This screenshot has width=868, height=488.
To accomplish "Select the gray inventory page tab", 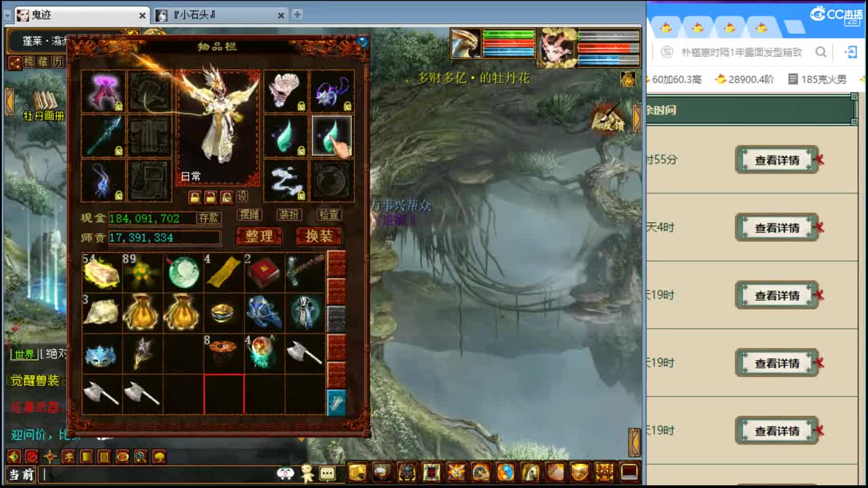I will 336,319.
